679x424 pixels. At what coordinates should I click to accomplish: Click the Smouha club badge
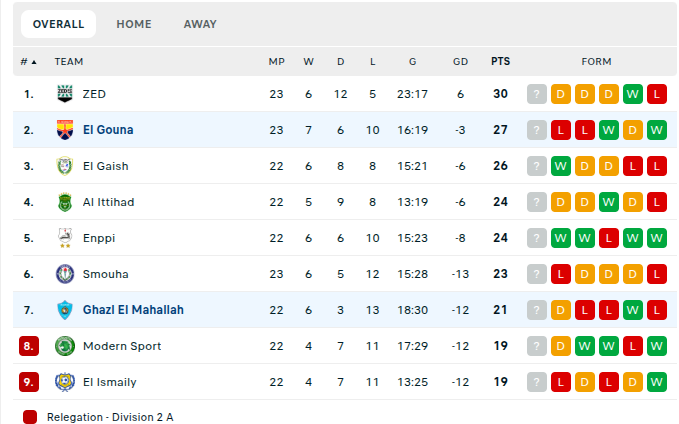click(65, 274)
